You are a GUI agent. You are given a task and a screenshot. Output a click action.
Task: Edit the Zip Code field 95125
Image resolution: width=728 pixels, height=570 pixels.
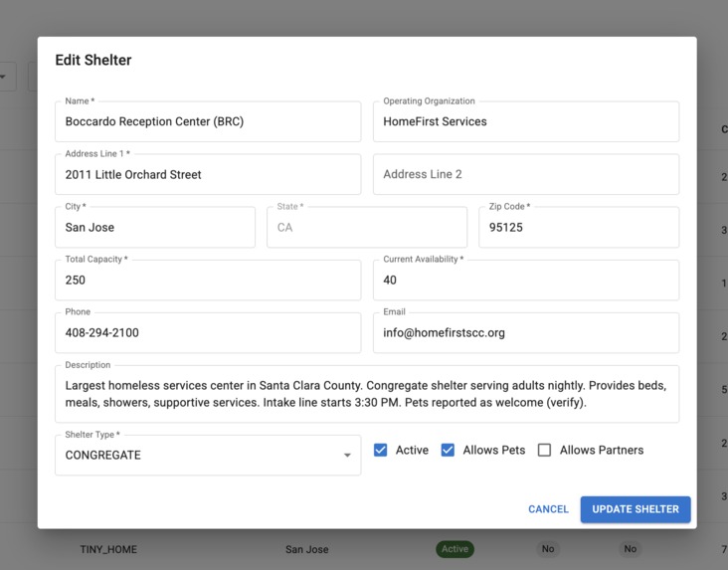[579, 227]
